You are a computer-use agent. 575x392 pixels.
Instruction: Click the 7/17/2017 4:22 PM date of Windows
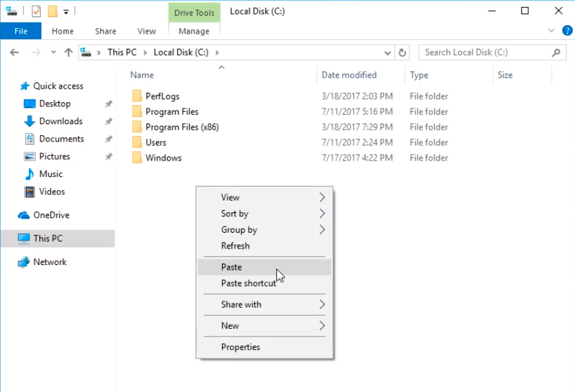pyautogui.click(x=357, y=158)
